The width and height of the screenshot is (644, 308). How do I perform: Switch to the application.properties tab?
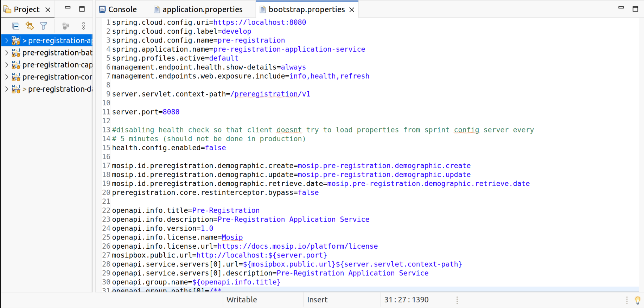point(202,9)
